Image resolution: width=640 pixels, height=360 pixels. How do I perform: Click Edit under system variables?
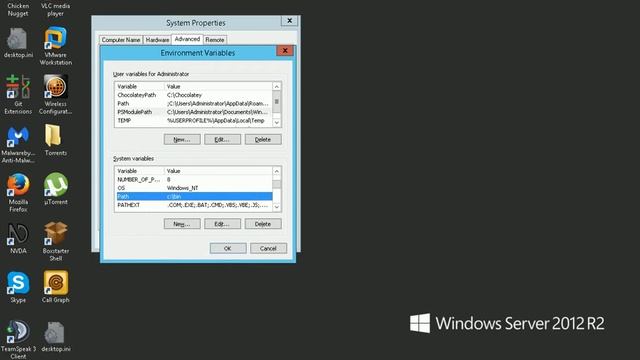[x=222, y=224]
